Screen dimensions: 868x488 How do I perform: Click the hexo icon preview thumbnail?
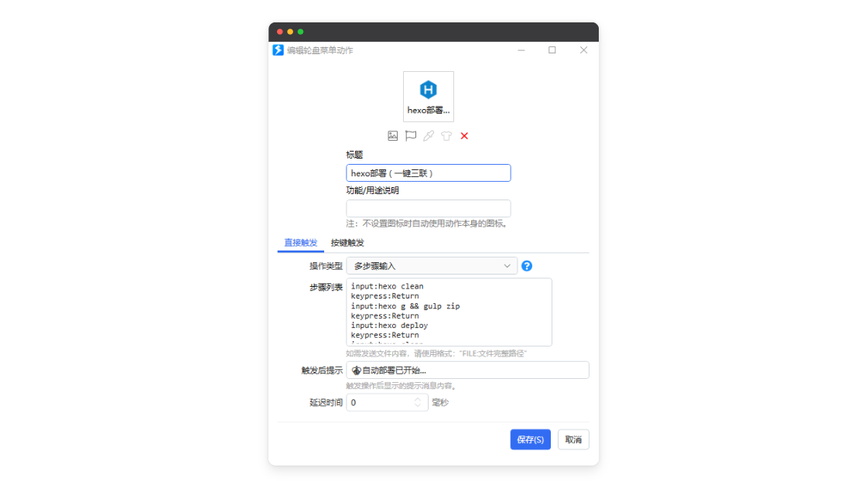(429, 96)
